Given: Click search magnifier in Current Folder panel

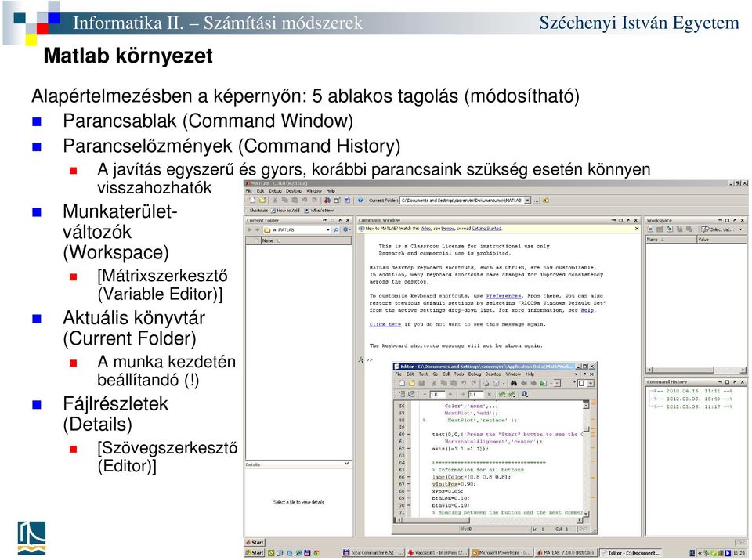Looking at the screenshot, I should click(336, 230).
